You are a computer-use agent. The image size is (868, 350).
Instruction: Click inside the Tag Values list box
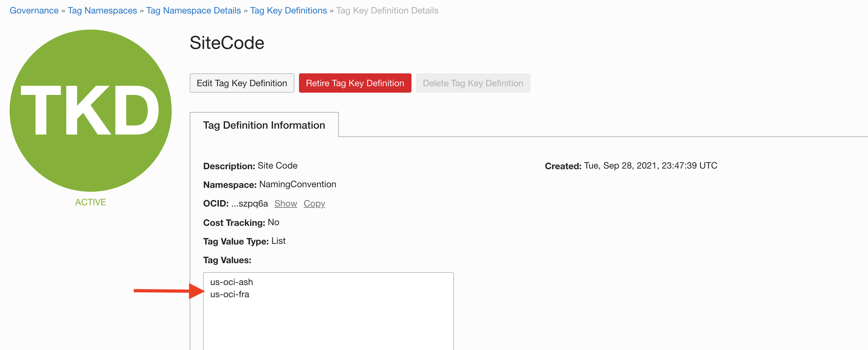[x=328, y=320]
